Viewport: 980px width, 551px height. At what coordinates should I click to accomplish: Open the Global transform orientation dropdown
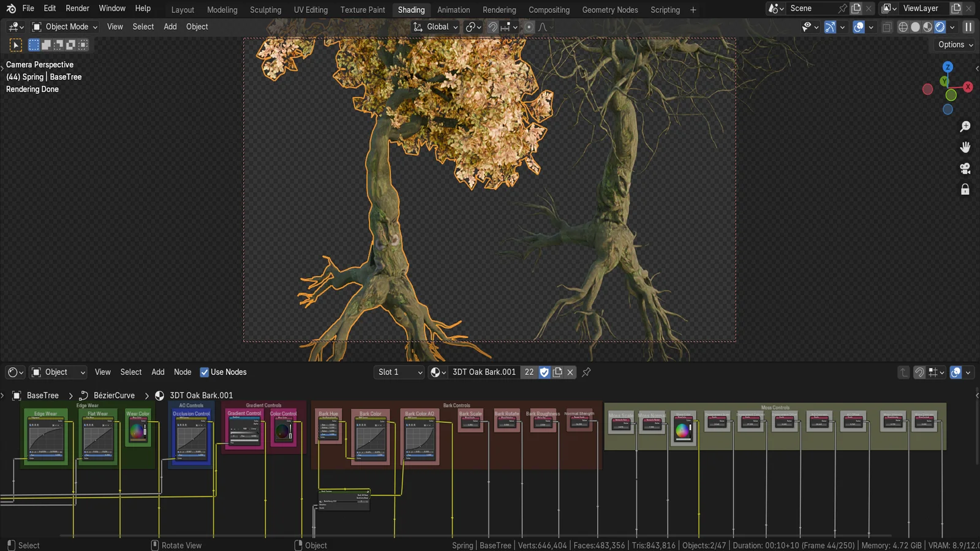(435, 27)
